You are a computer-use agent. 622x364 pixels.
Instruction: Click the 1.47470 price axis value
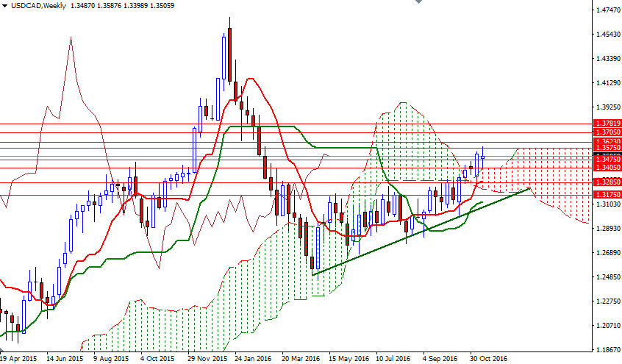pos(608,10)
